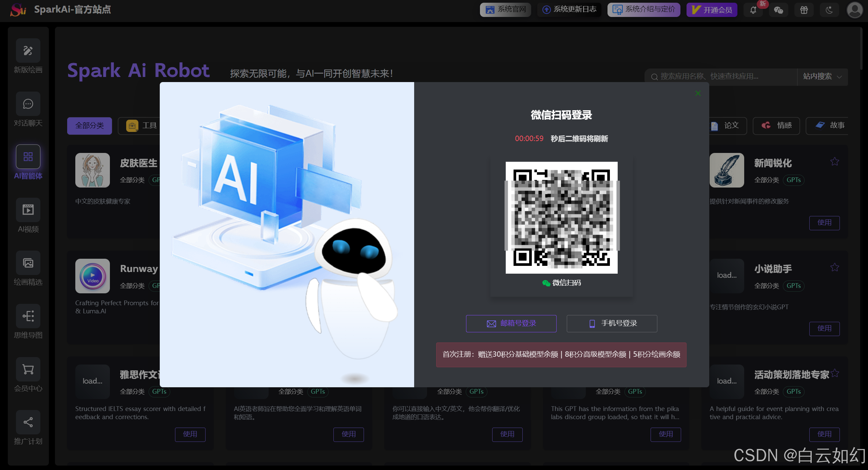Open the 绘画精选 gallery sidebar icon
Viewport: 868px width, 470px height.
[x=28, y=263]
